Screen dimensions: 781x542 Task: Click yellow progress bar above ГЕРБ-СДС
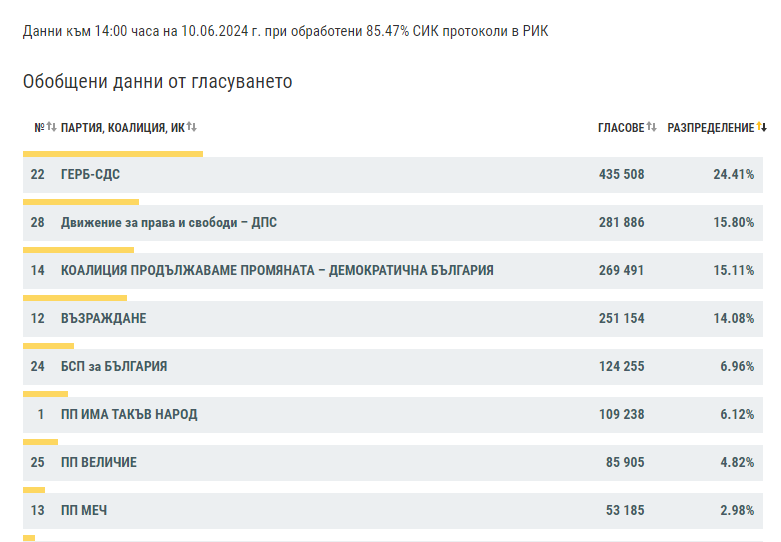[112, 154]
